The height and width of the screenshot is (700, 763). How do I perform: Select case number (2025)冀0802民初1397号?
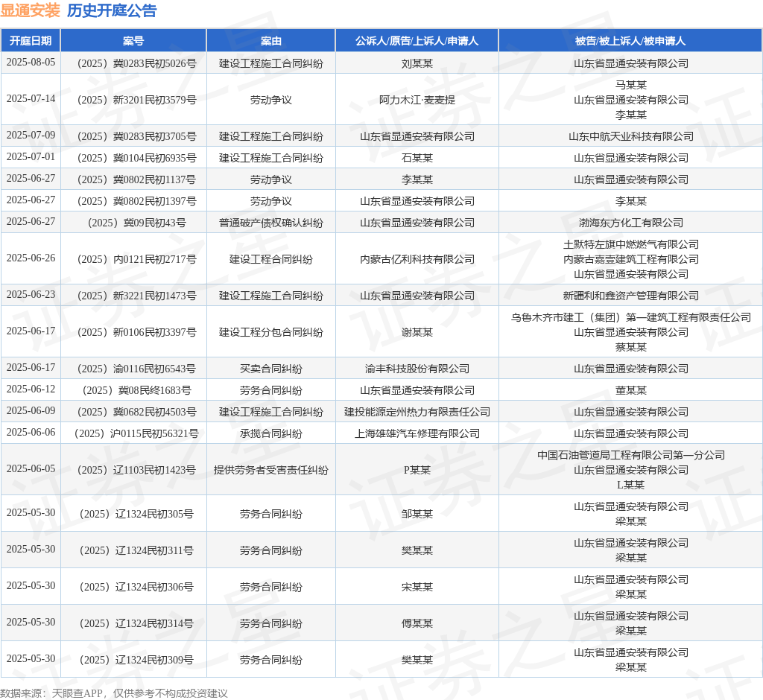(134, 201)
